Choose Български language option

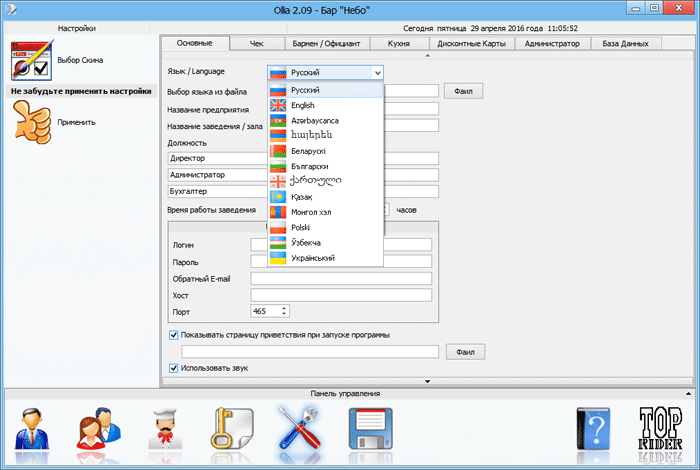click(325, 166)
